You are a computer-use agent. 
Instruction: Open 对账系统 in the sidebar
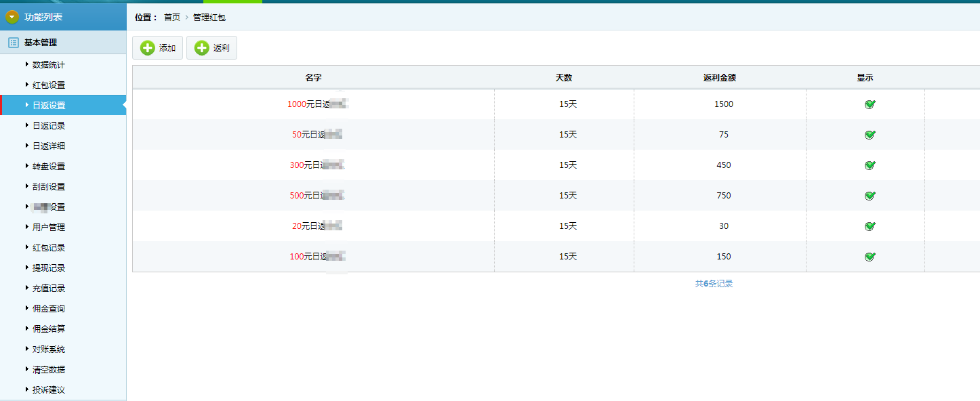[x=49, y=350]
